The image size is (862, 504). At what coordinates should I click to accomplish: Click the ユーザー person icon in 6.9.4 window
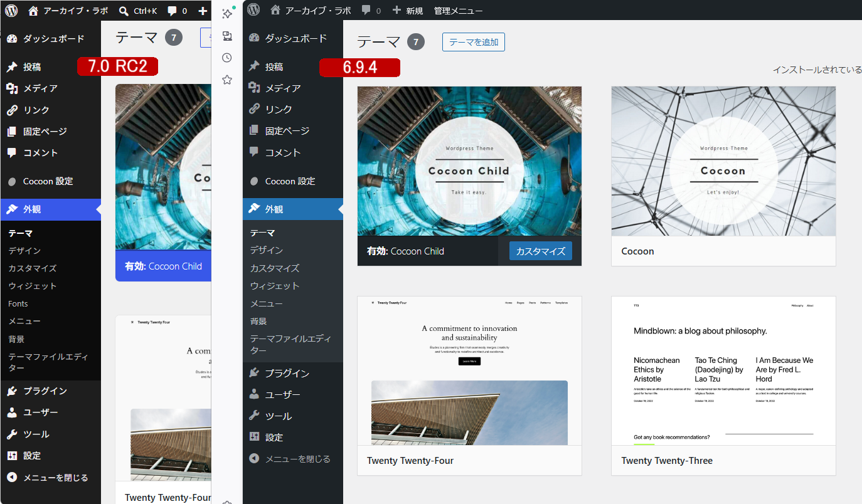click(x=253, y=394)
